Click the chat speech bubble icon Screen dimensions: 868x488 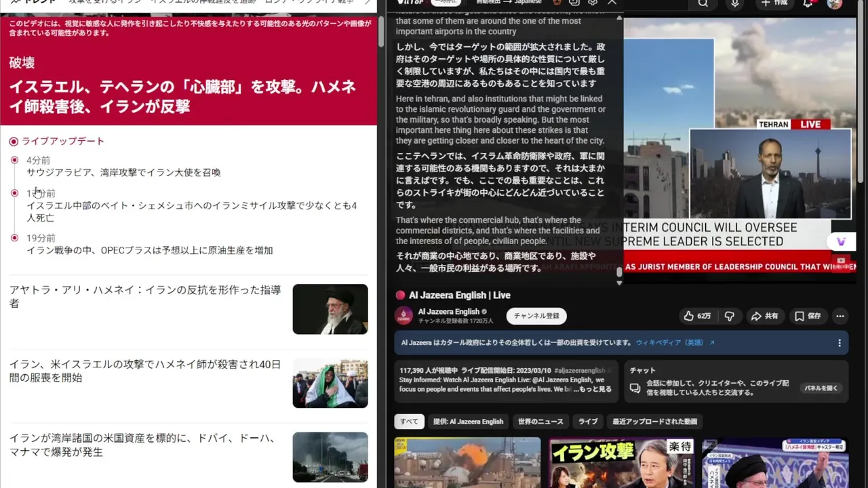point(635,388)
